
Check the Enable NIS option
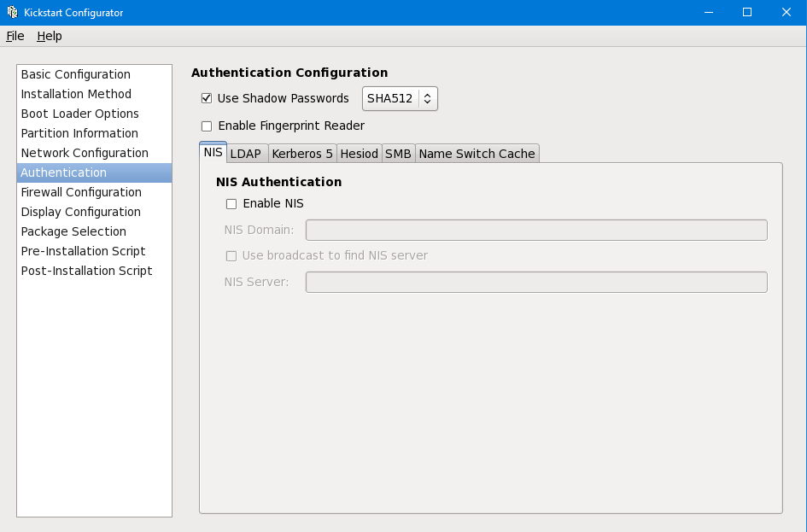click(231, 204)
